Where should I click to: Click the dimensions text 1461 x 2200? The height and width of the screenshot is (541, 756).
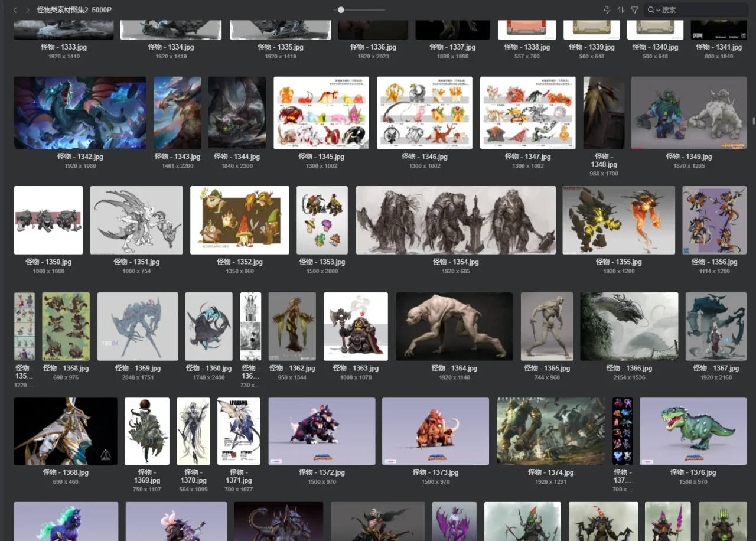point(177,166)
